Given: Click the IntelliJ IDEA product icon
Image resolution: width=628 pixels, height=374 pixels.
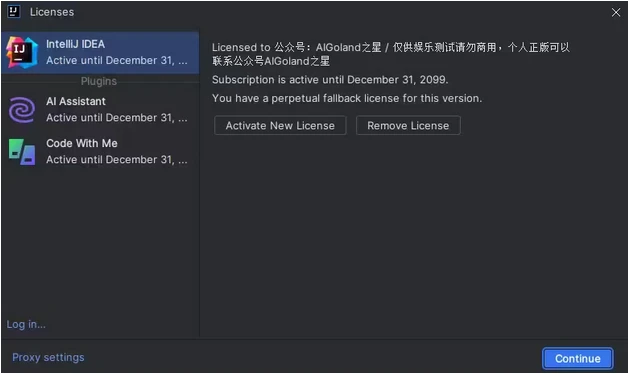Looking at the screenshot, I should point(22,52).
